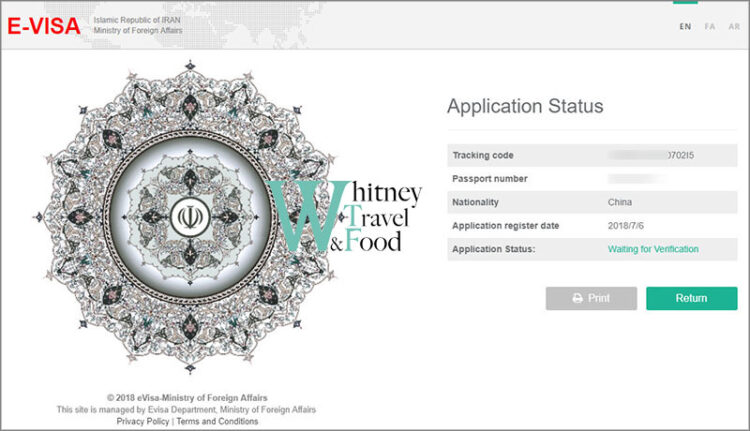Click the blurred tracking code value
The height and width of the screenshot is (431, 750).
point(651,155)
